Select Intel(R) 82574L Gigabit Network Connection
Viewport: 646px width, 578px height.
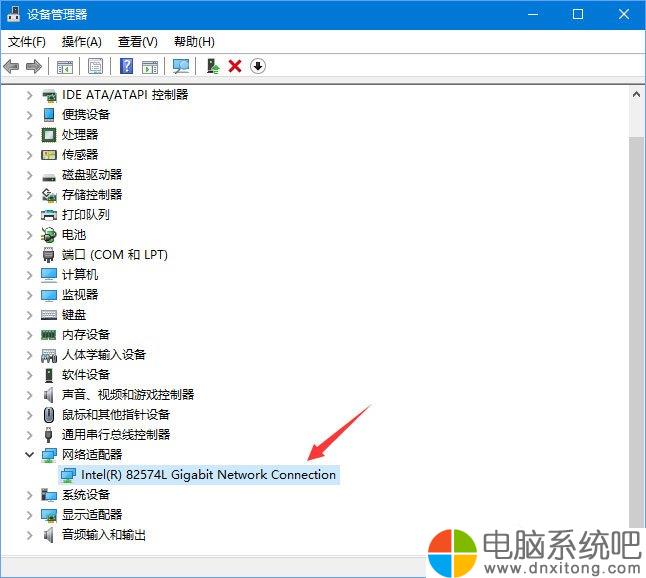tap(208, 475)
